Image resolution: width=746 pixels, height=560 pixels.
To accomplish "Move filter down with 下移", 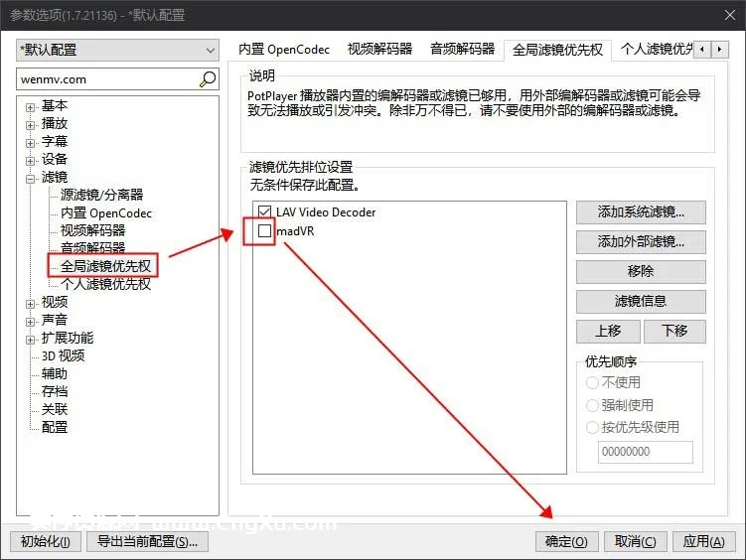I will [x=674, y=331].
